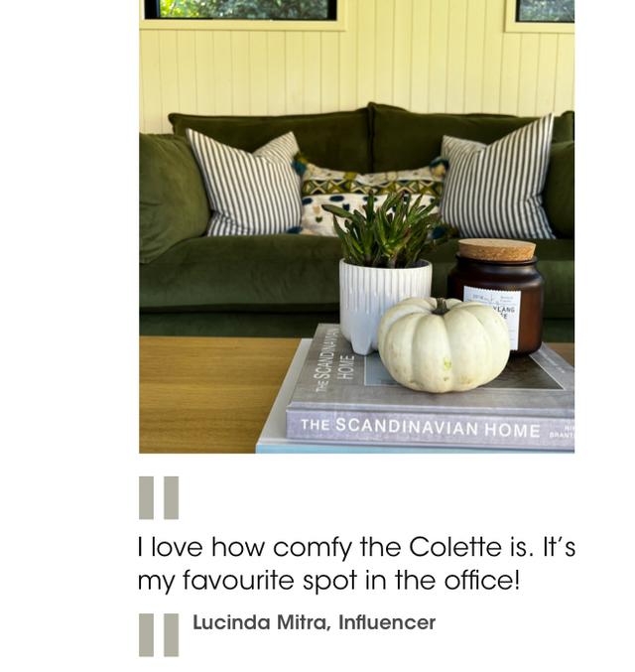Screen dimensions: 635x672
Task: Click the left striped cushion
Action: 245,185
